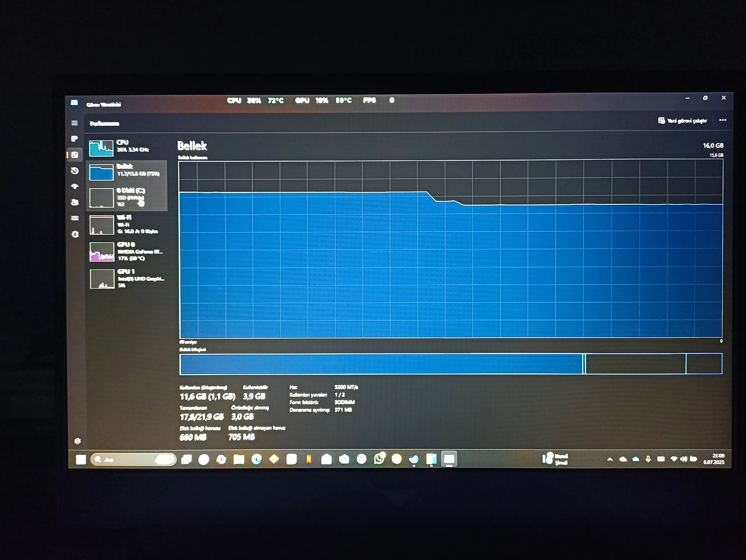Open Netflix from the taskbar
746x560 pixels.
point(309,459)
